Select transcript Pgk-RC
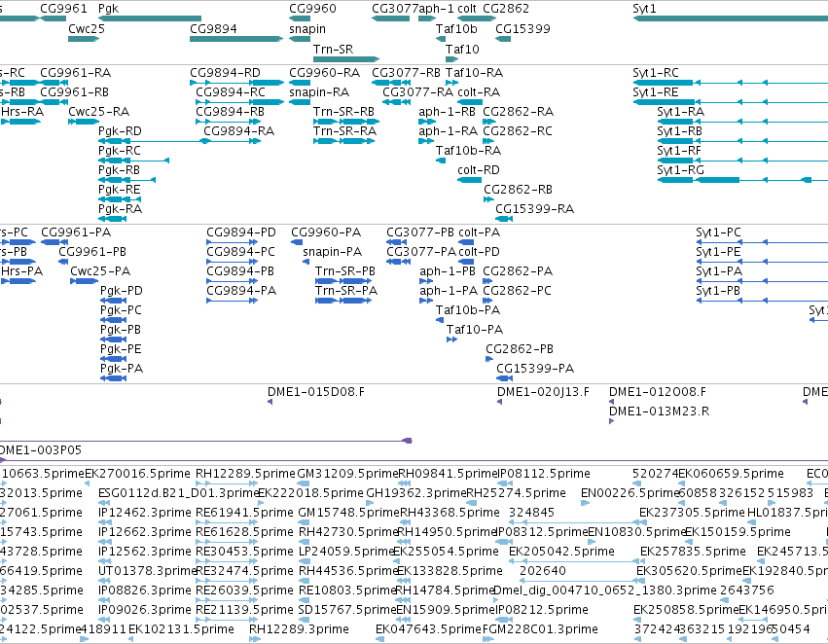 (x=120, y=151)
